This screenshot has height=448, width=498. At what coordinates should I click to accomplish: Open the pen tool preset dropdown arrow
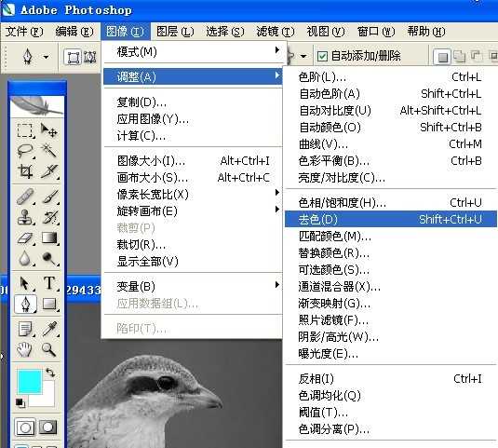[x=47, y=57]
